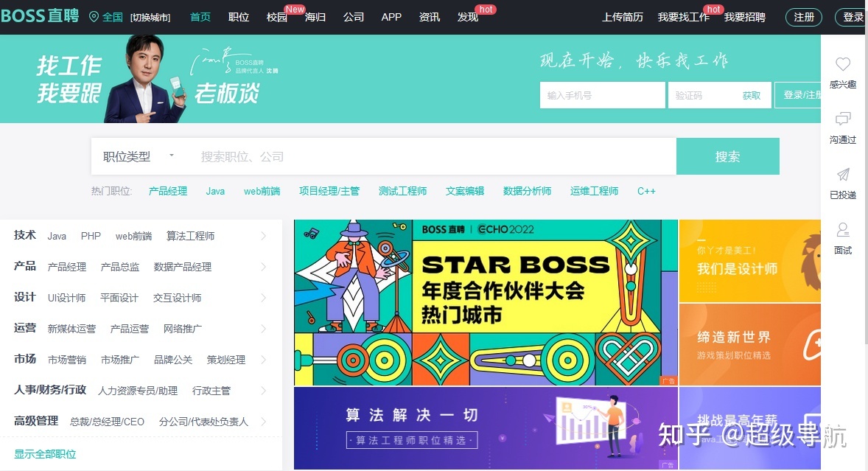This screenshot has height=471, width=868.
Task: Click 新媒体运营 under 运营
Action: pyautogui.click(x=71, y=329)
